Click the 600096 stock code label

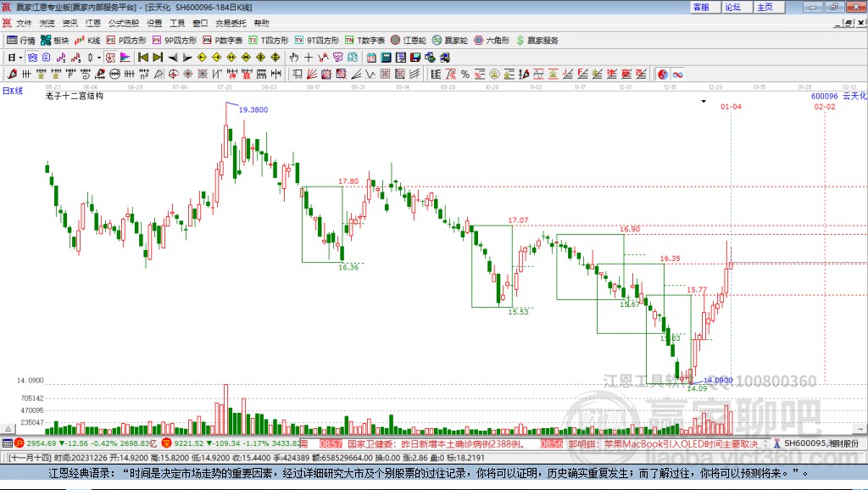click(x=824, y=97)
